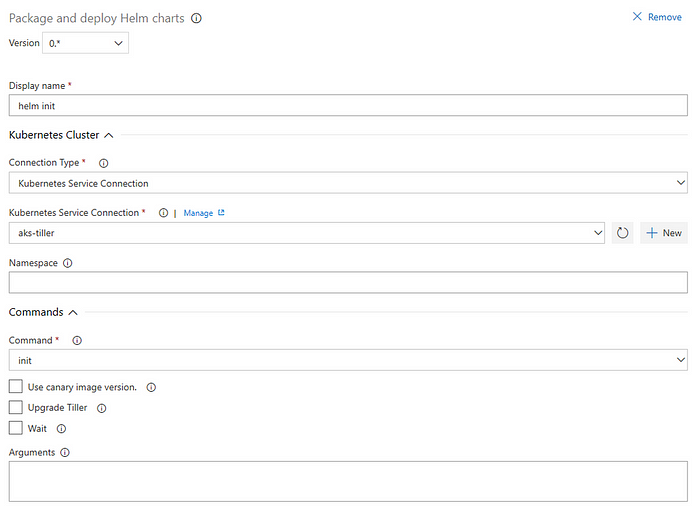Show Connection Type info tooltip
Screen dimensions: 700x510
pyautogui.click(x=104, y=163)
